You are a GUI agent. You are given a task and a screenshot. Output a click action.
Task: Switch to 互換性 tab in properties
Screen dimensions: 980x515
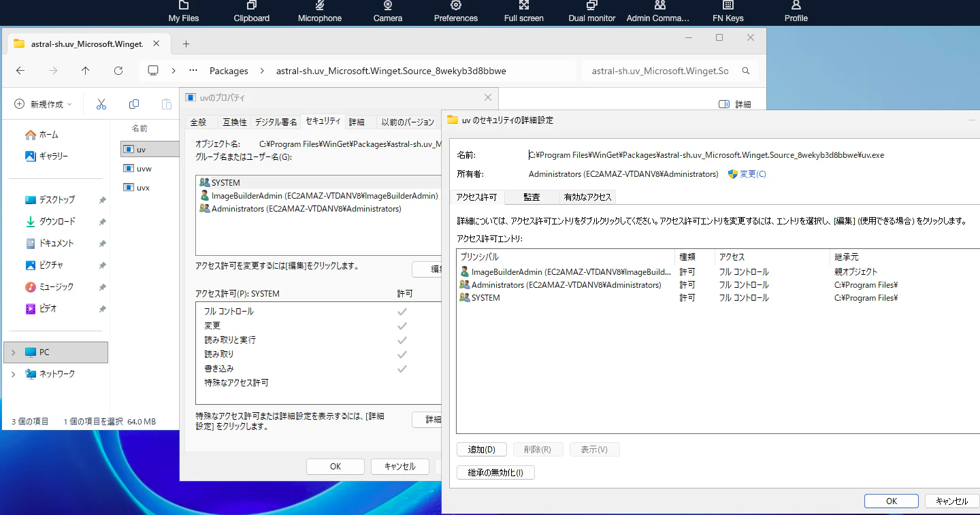[235, 122]
